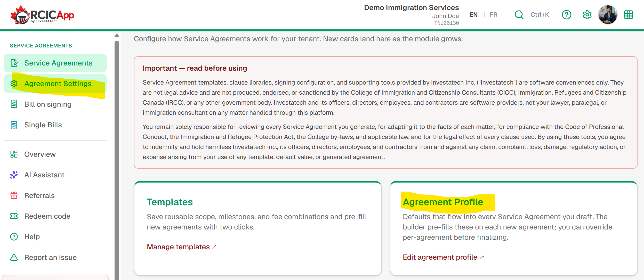The height and width of the screenshot is (280, 644).
Task: Click the Ctrl+K search shortcut
Action: pos(540,15)
